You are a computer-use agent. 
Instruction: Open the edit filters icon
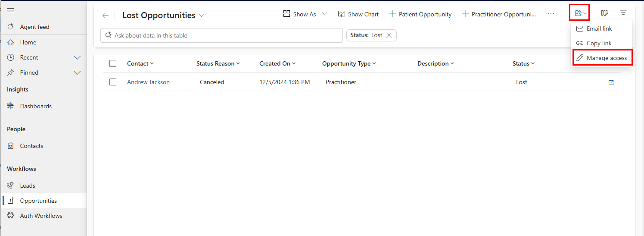[x=623, y=13]
